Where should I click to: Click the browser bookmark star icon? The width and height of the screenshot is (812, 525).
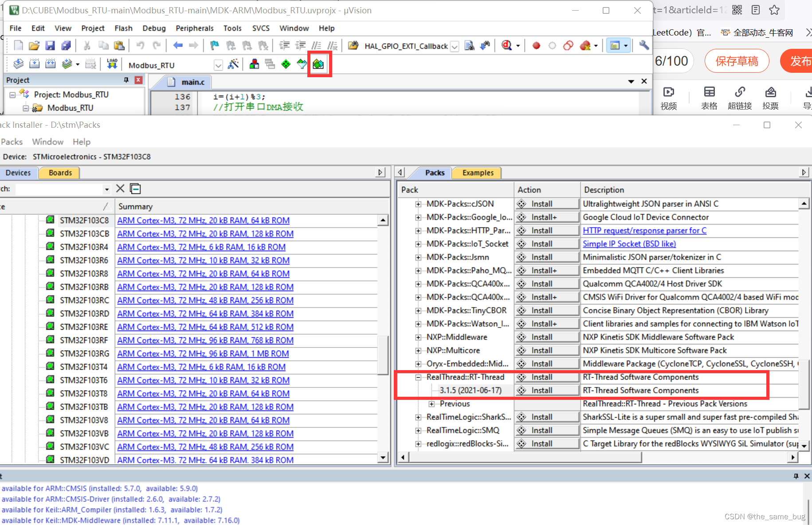click(774, 10)
